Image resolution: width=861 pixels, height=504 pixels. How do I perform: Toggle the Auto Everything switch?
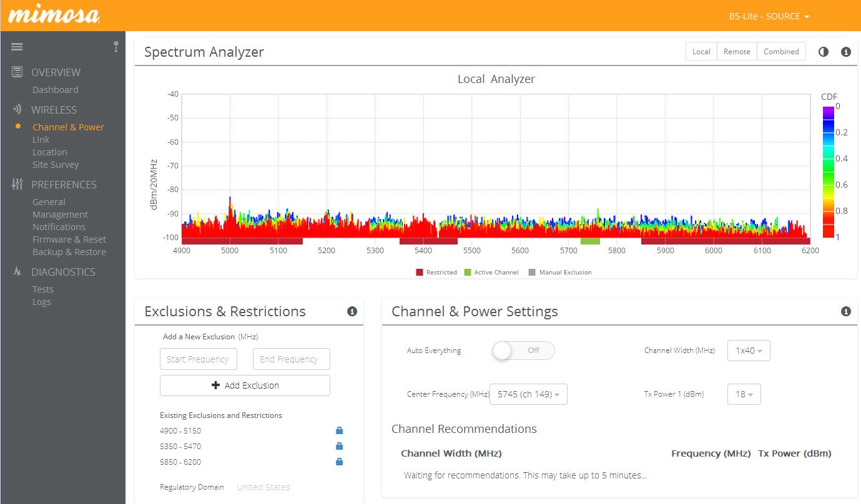pos(523,351)
